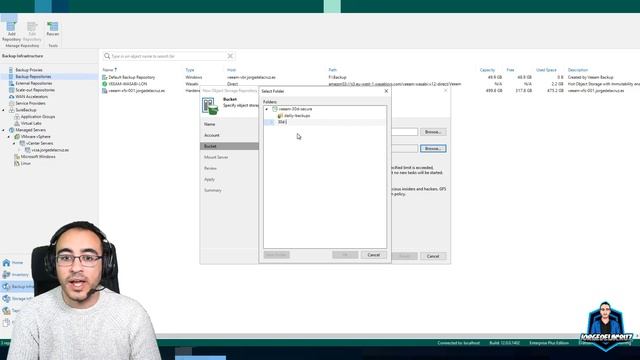Select WAN Accelerators node icon

(x=11, y=97)
